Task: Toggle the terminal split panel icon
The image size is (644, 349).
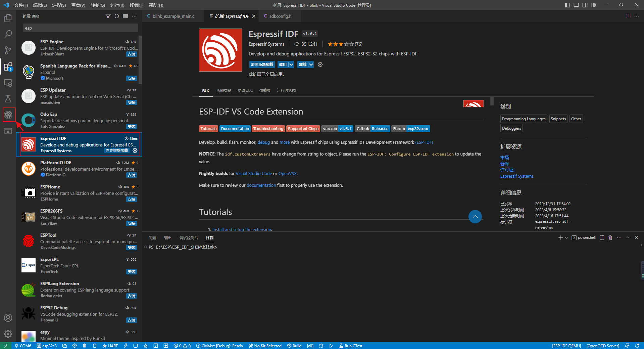Action: coord(602,237)
